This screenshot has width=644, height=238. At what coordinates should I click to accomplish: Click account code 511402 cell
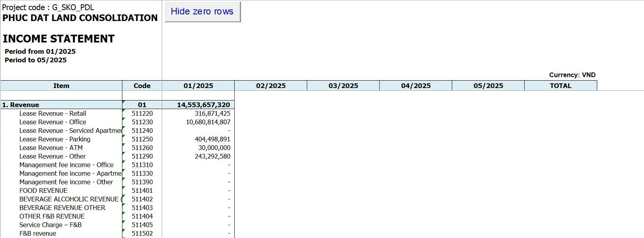(142, 199)
